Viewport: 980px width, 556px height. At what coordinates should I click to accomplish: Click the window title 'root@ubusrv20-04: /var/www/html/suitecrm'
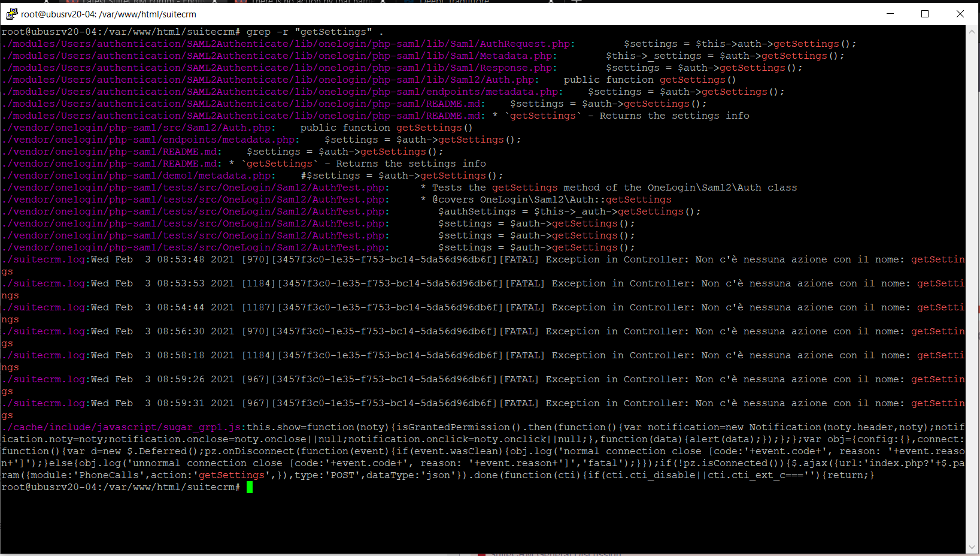(108, 14)
